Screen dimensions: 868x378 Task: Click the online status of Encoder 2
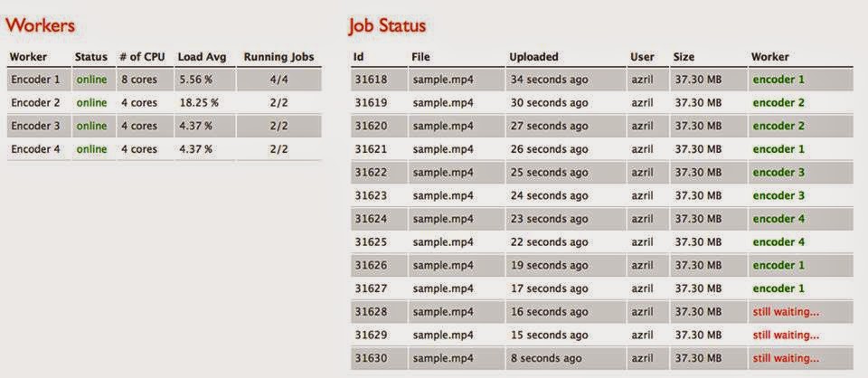click(x=92, y=103)
